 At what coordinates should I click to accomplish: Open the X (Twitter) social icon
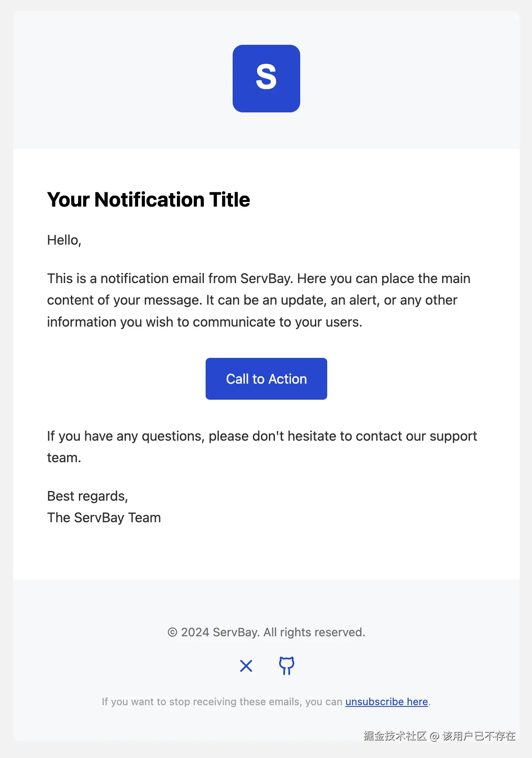[x=246, y=666]
